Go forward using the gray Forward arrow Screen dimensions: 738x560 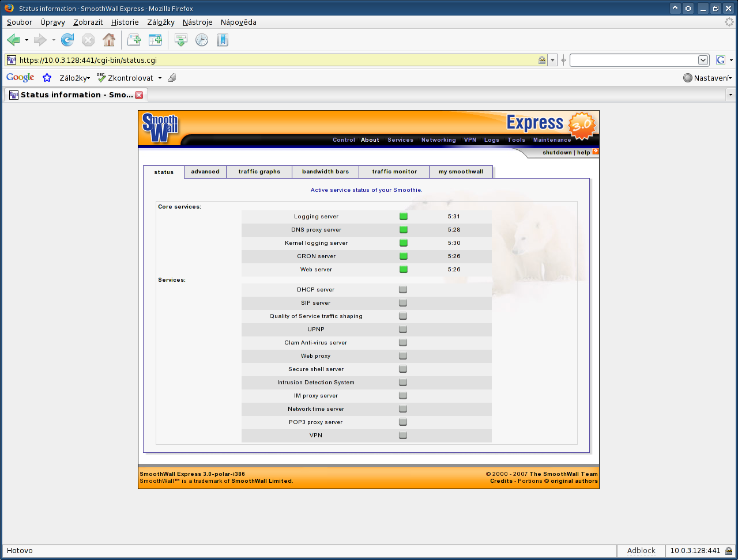pos(40,40)
